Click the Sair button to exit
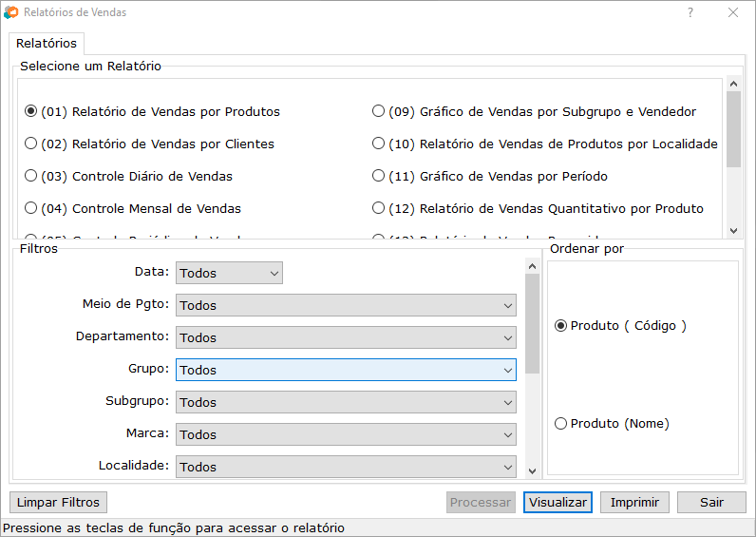 [711, 503]
